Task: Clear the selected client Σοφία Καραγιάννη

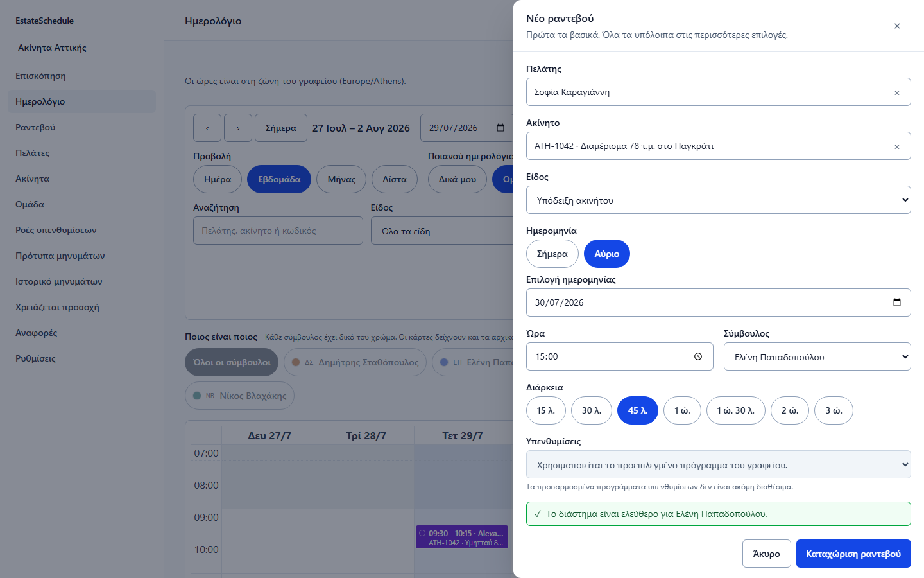Action: tap(897, 92)
